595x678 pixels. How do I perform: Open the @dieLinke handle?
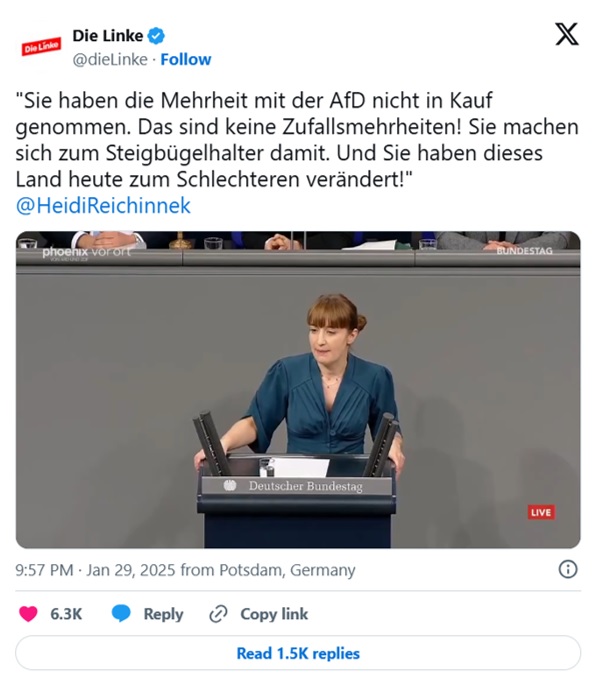click(110, 59)
